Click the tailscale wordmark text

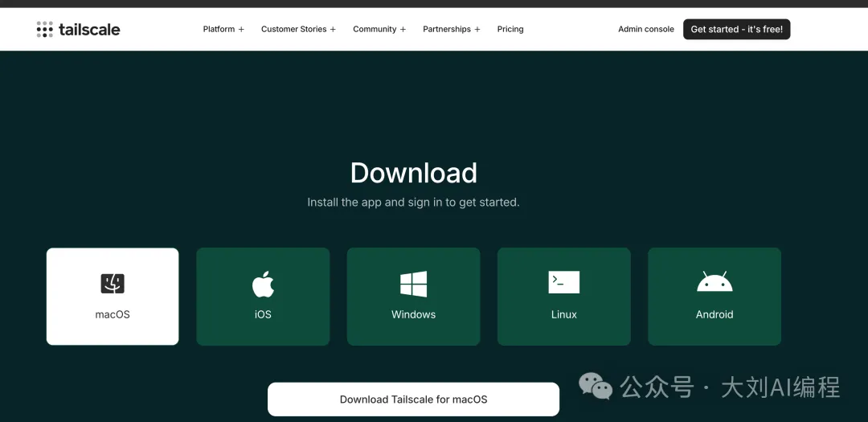[89, 30]
